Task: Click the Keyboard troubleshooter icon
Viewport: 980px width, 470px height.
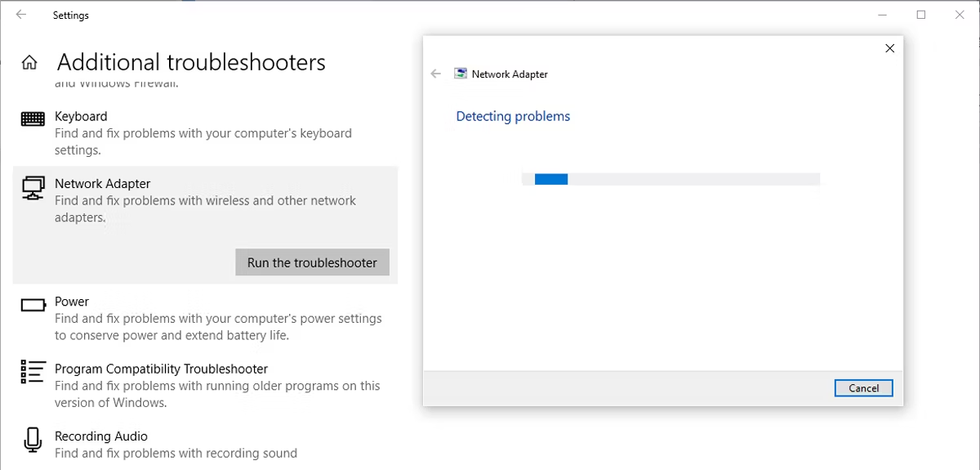Action: pos(33,119)
